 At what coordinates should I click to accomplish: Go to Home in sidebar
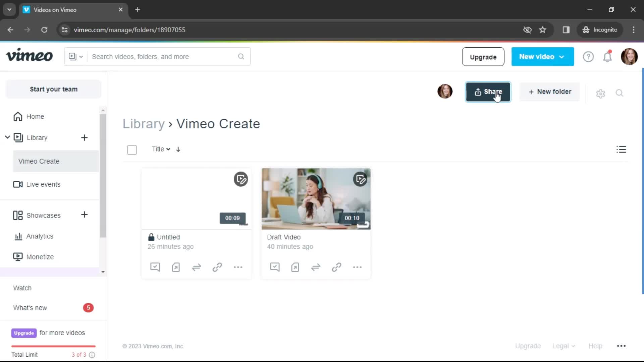(29, 117)
